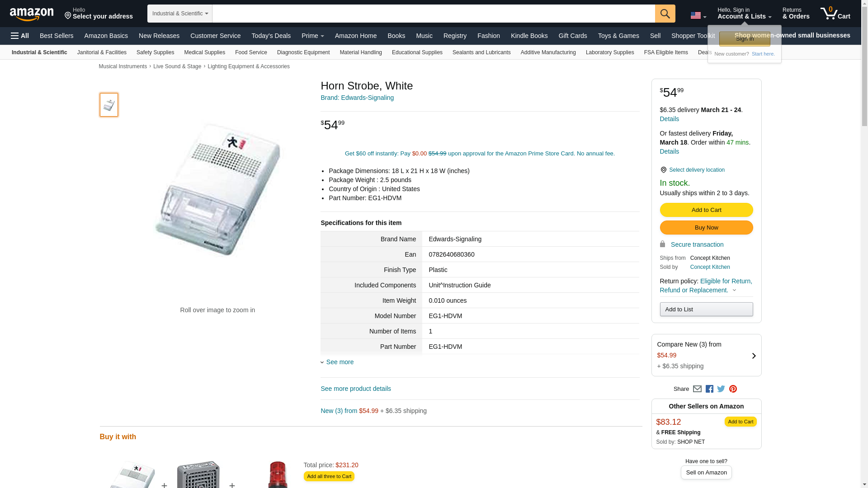Share product on Pinterest
Screen dimensions: 868x488
click(733, 389)
